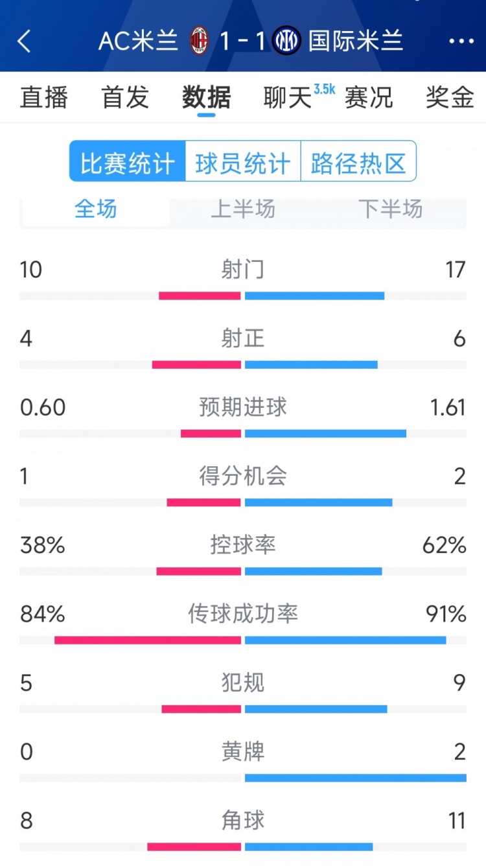Open the 聊天 chat tab
This screenshot has width=486, height=868.
pyautogui.click(x=288, y=97)
